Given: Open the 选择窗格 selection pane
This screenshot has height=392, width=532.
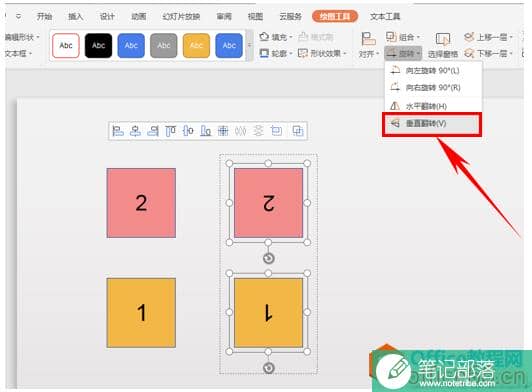Looking at the screenshot, I should click(443, 45).
